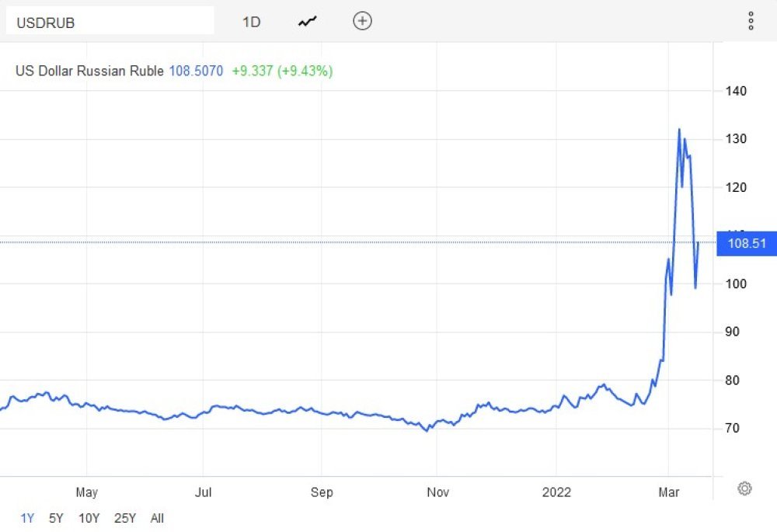Click the Mar date axis label
Image resolution: width=777 pixels, height=532 pixels.
click(x=669, y=492)
